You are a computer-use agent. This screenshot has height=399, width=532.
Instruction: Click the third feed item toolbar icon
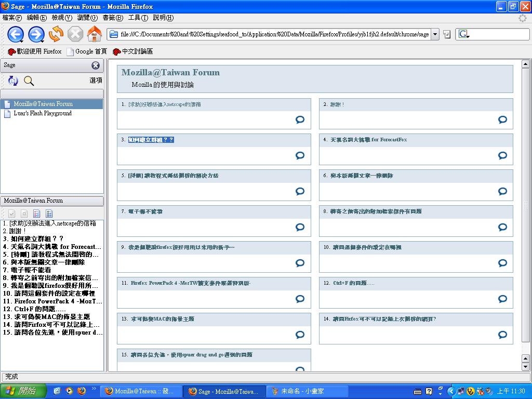click(37, 214)
